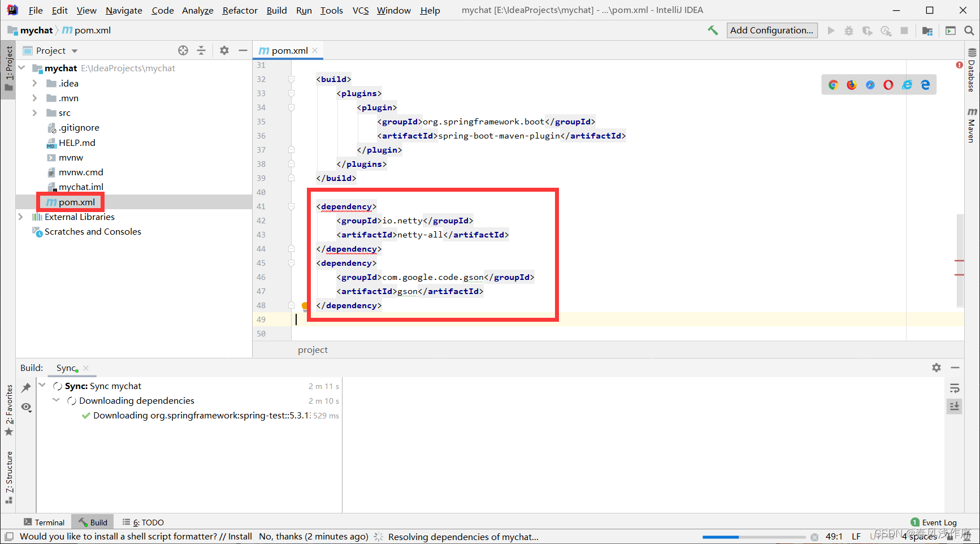Switch to the pom.xml editor tab
The height and width of the screenshot is (544, 980).
point(289,50)
